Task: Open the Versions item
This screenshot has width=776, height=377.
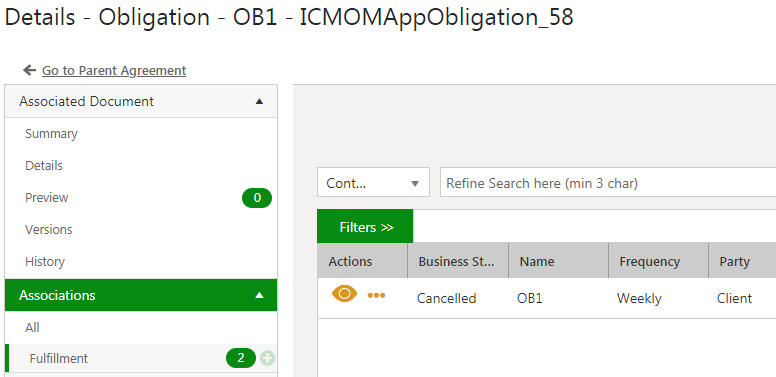Action: [x=48, y=230]
